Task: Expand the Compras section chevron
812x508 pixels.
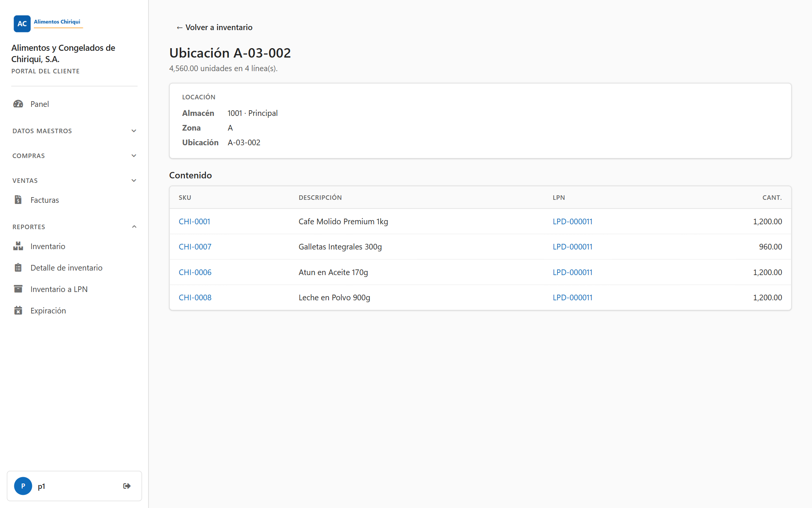Action: 134,156
